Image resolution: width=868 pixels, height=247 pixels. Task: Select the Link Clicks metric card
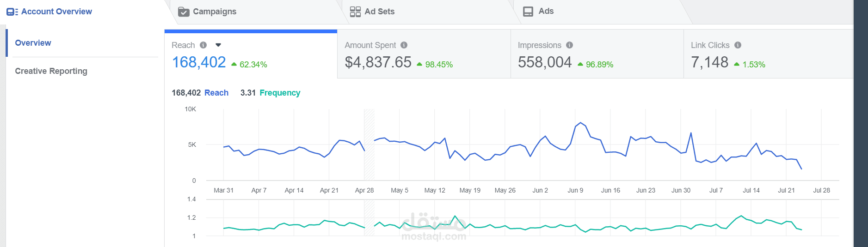768,54
